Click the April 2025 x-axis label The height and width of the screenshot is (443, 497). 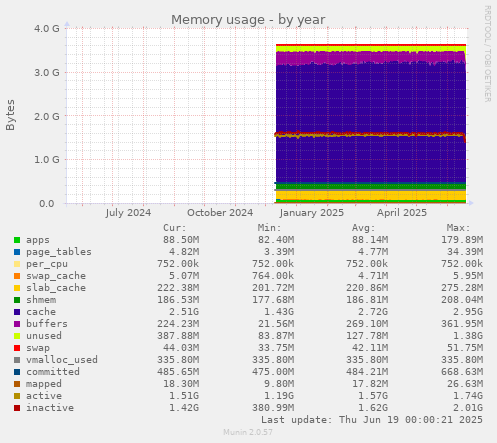[x=402, y=213]
